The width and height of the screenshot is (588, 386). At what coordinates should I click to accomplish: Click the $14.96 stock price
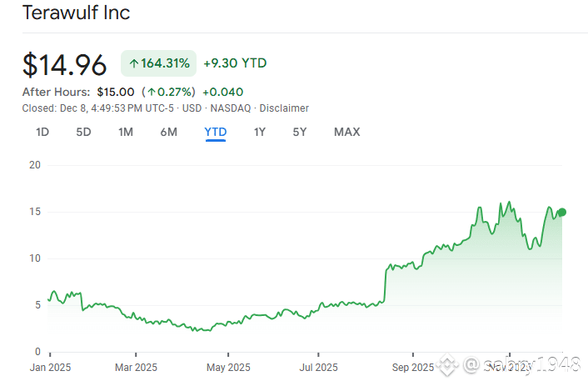(x=65, y=64)
